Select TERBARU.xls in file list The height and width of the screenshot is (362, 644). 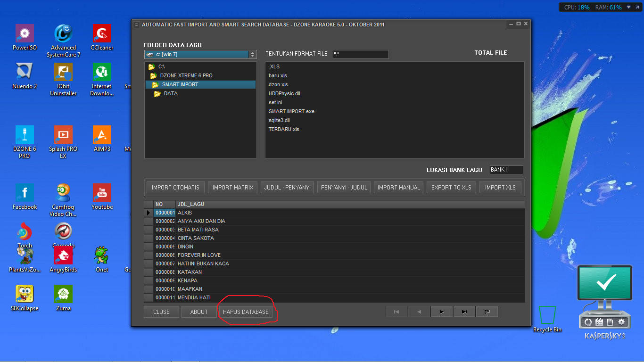284,129
